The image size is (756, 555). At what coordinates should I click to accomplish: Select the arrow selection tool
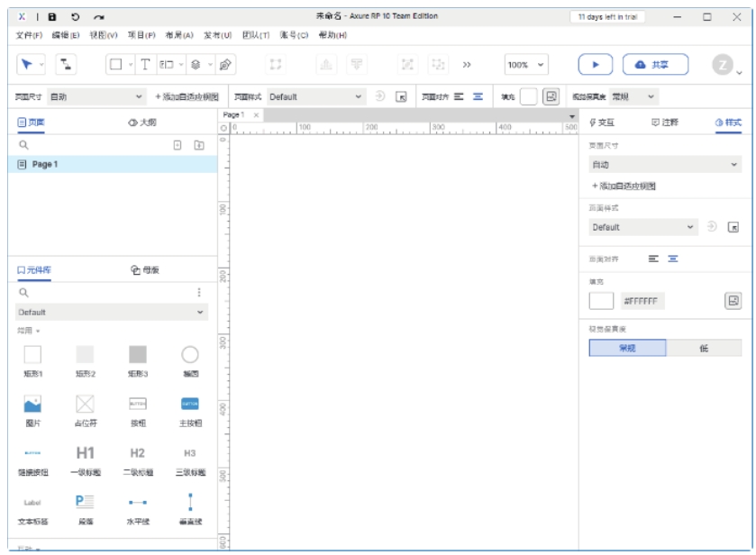click(x=26, y=64)
